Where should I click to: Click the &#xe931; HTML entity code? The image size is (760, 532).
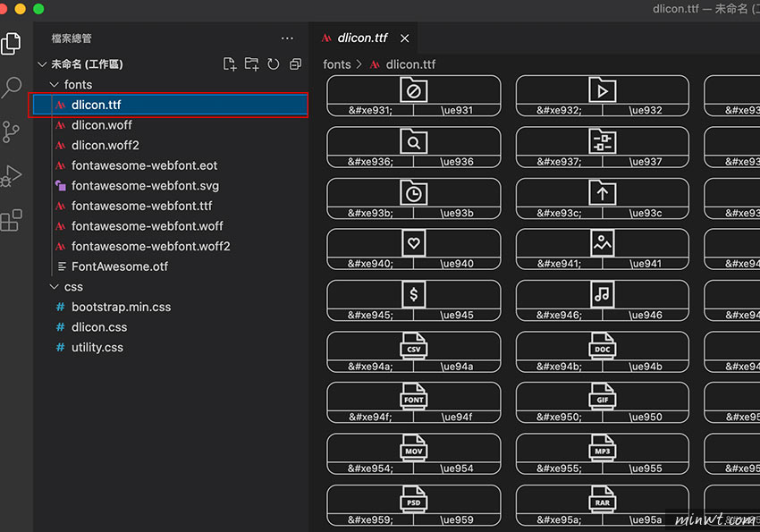[370, 110]
